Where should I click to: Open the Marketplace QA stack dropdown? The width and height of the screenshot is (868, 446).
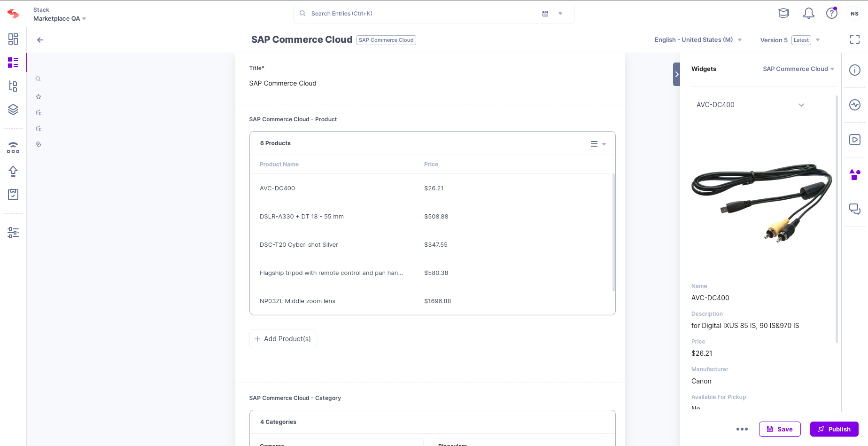[x=60, y=19]
